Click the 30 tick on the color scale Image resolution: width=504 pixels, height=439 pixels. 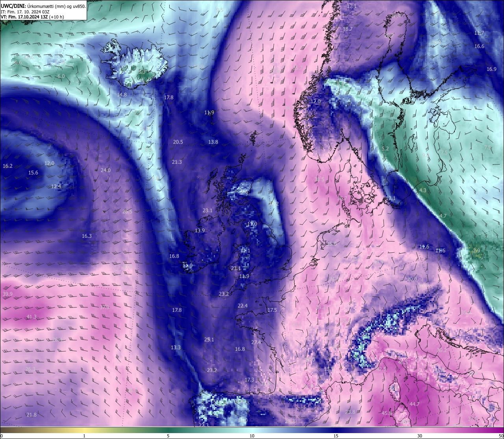(420, 436)
